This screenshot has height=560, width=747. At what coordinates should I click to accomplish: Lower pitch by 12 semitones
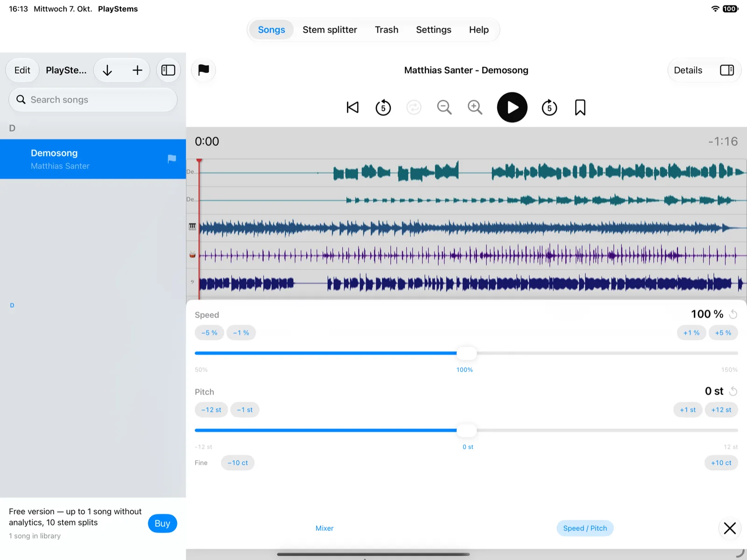click(211, 410)
